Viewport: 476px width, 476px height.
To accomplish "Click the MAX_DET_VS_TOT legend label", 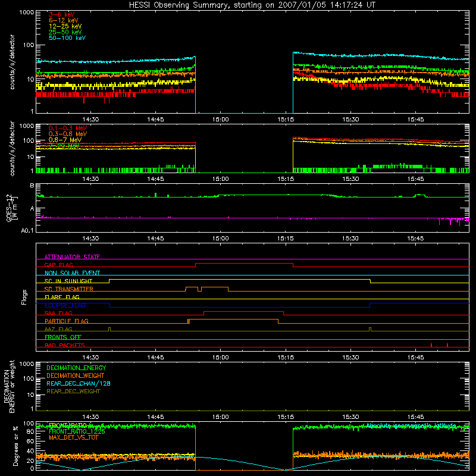I will [x=73, y=437].
